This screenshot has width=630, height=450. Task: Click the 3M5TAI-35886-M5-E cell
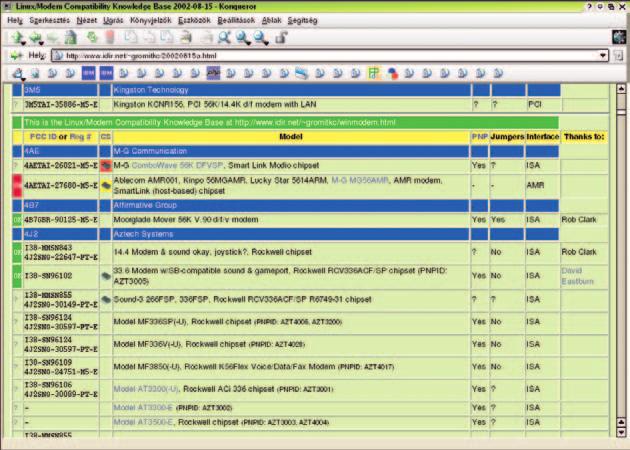[x=61, y=104]
